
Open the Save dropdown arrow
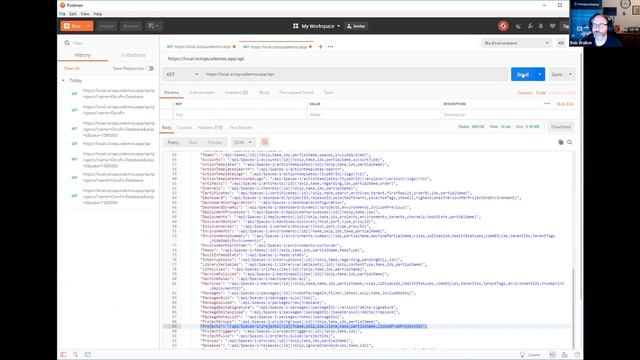(x=570, y=74)
